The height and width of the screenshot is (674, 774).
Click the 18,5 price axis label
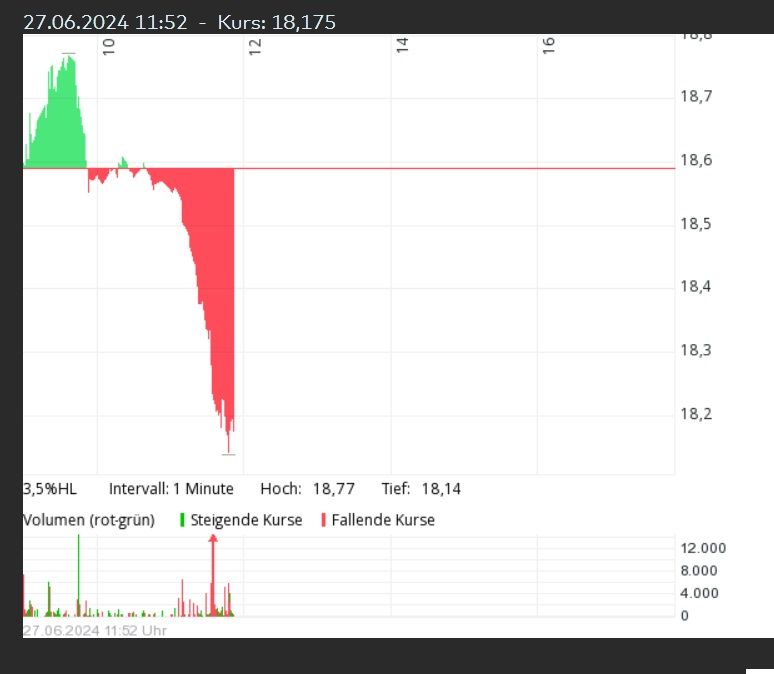696,224
